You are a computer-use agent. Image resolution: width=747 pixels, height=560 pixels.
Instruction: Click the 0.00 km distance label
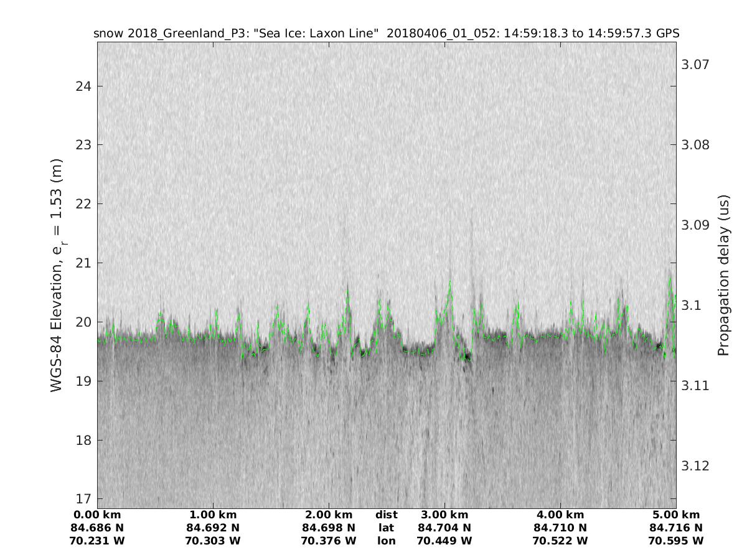point(98,515)
